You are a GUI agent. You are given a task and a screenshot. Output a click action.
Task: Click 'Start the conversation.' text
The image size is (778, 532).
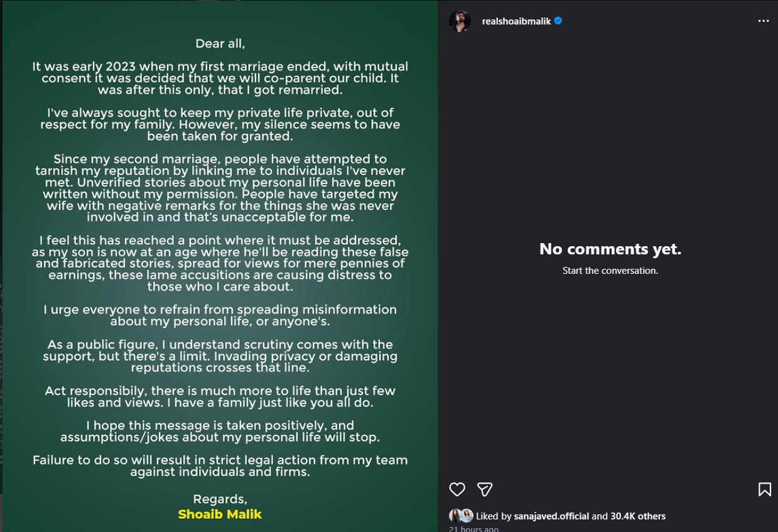pos(610,271)
